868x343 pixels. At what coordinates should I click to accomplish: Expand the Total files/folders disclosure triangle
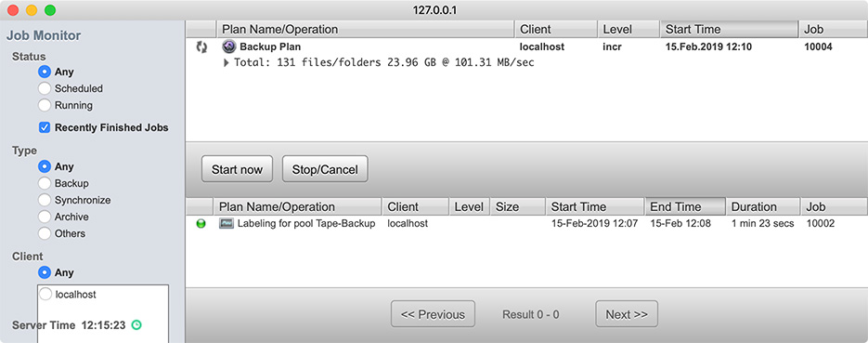coord(226,63)
